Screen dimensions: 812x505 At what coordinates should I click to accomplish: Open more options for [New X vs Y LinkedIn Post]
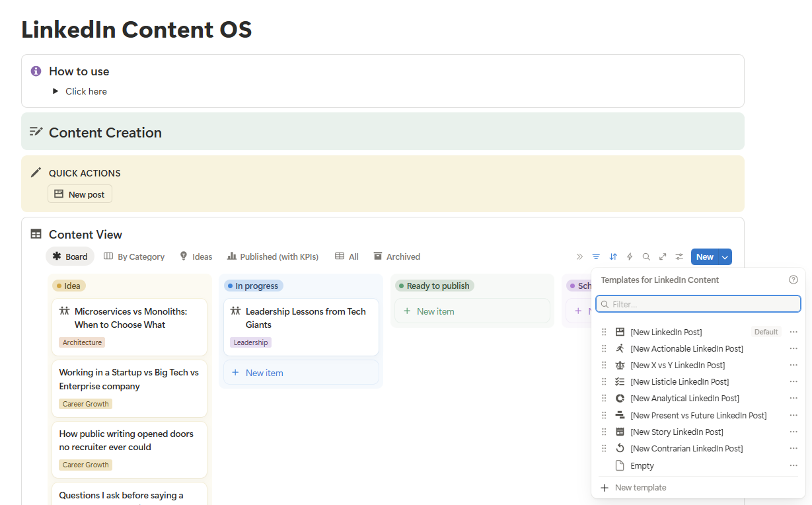click(x=794, y=365)
